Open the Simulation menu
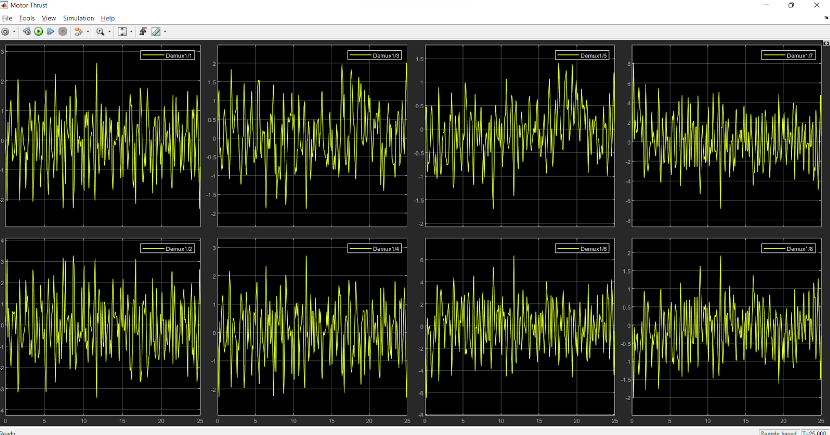 coord(78,18)
